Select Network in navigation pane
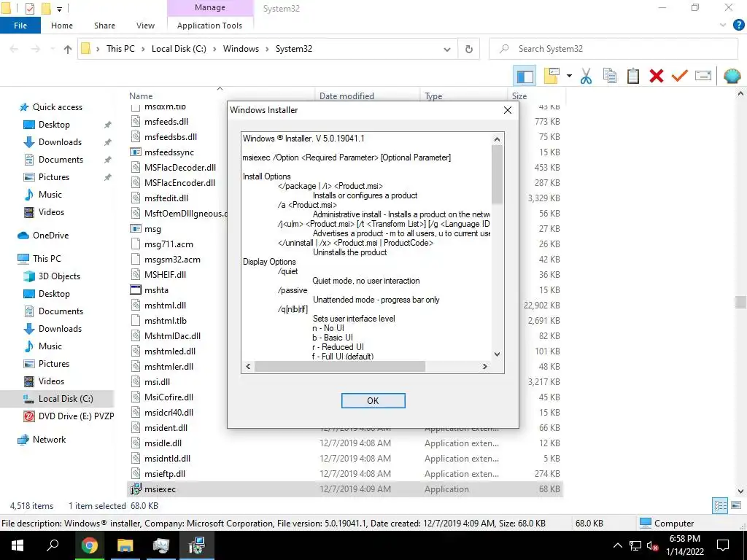Viewport: 747px width, 560px height. tap(49, 440)
